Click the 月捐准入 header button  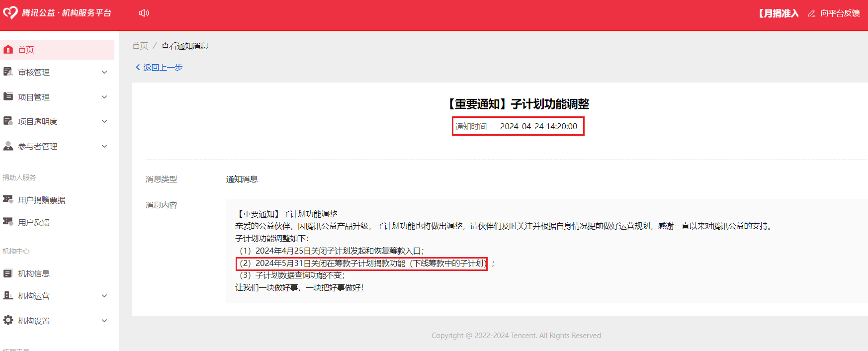(779, 13)
